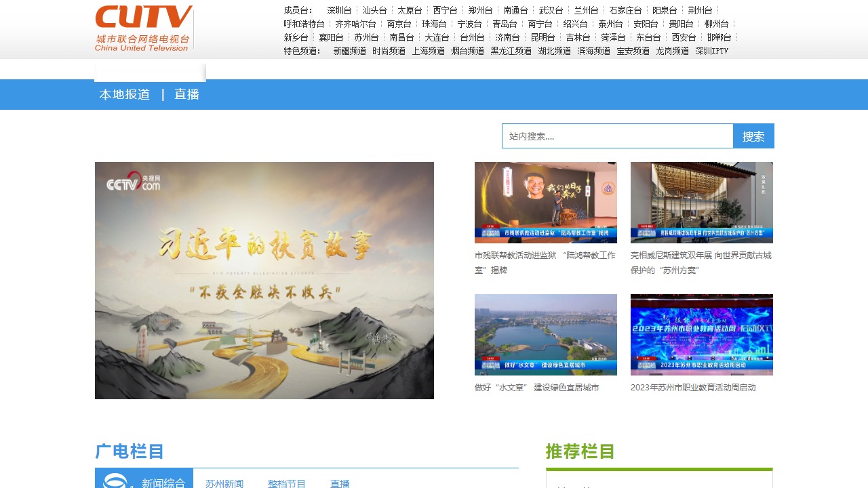Image resolution: width=868 pixels, height=488 pixels.
Task: Open the 黑龙江频道 featured channel
Action: pyautogui.click(x=511, y=51)
